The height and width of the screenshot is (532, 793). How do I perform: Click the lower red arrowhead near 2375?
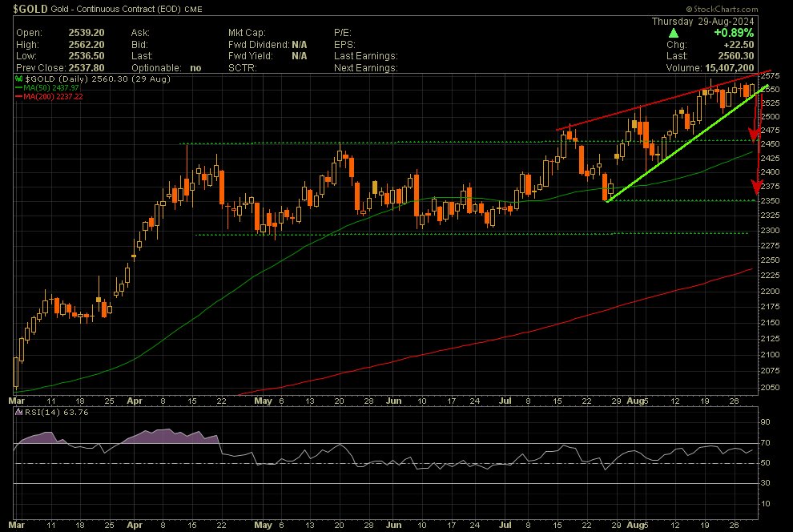tap(755, 188)
